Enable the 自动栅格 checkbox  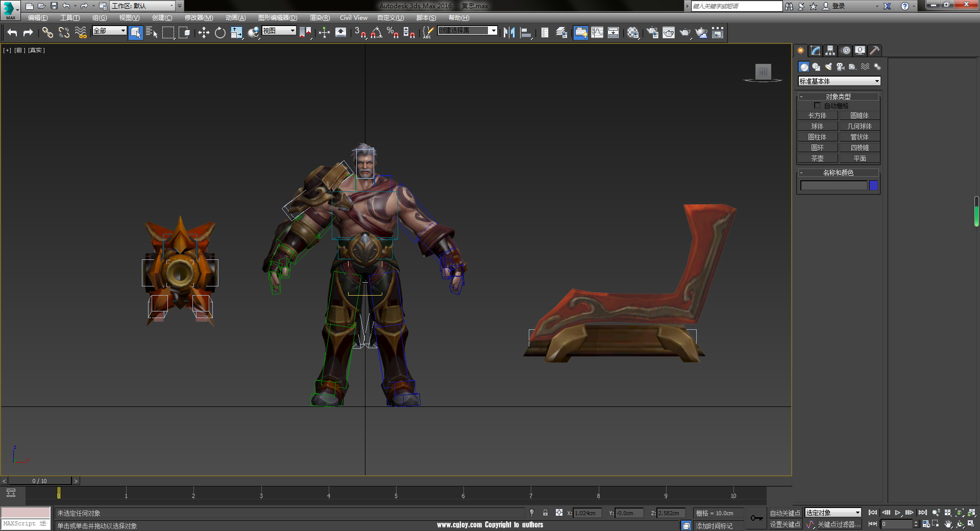pyautogui.click(x=817, y=106)
